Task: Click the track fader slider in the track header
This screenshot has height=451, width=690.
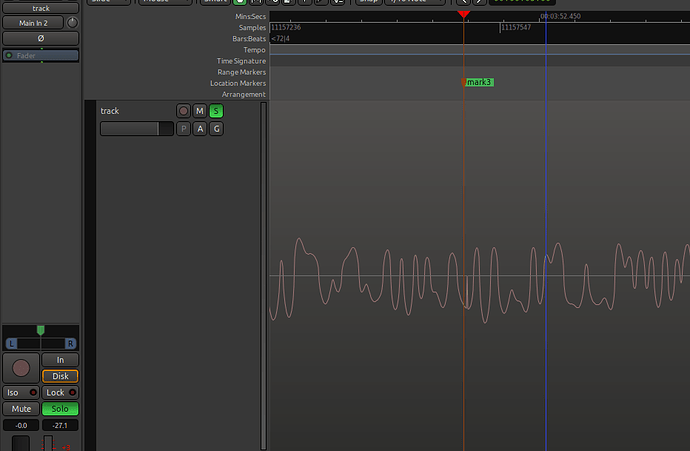Action: 136,129
